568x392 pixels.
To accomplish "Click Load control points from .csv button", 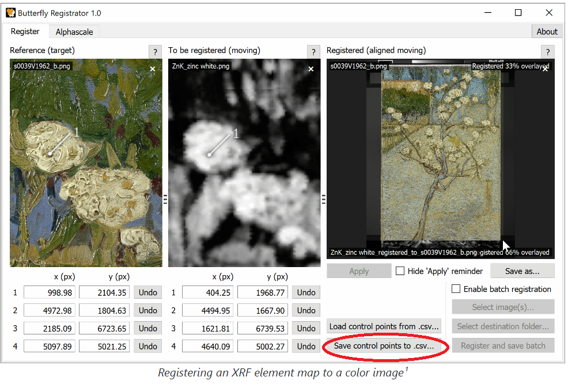I will tap(384, 326).
